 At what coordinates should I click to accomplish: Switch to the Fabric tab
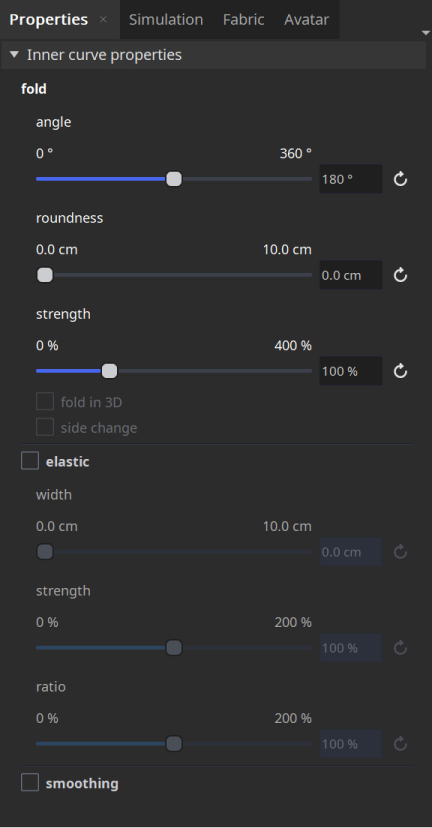point(243,20)
